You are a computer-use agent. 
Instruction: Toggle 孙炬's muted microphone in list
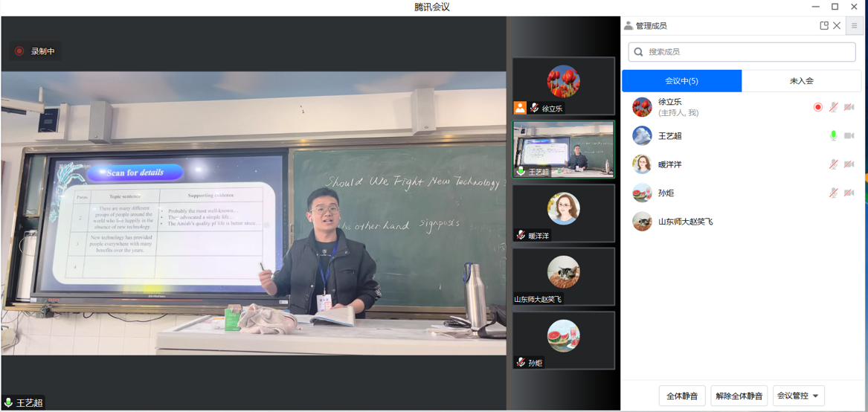834,193
